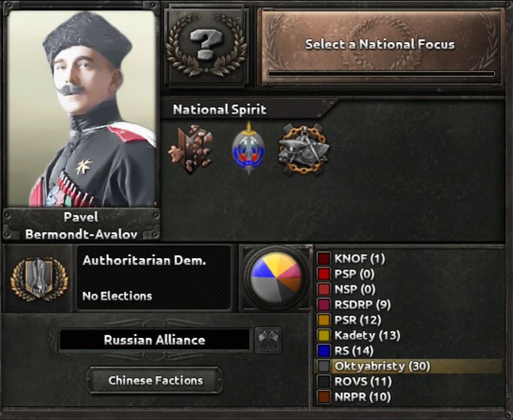Select Pavel Bermondt-Avalov's leader portrait

81,109
